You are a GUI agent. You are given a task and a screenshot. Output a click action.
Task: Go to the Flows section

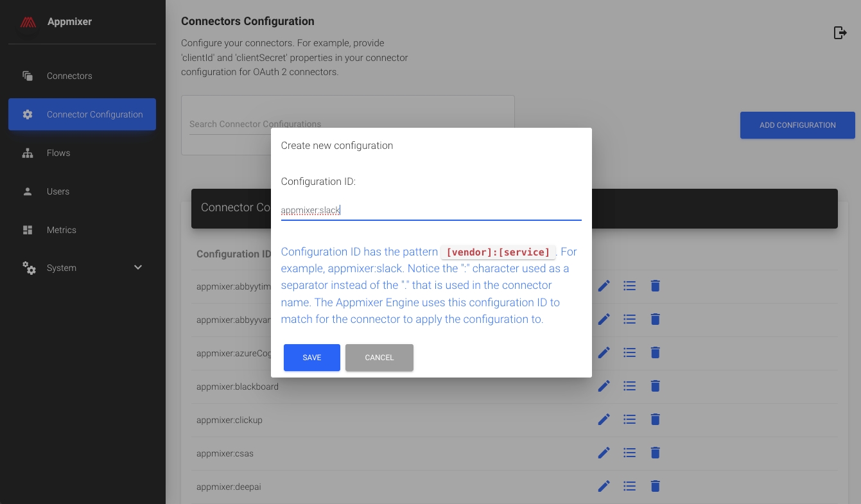click(58, 153)
